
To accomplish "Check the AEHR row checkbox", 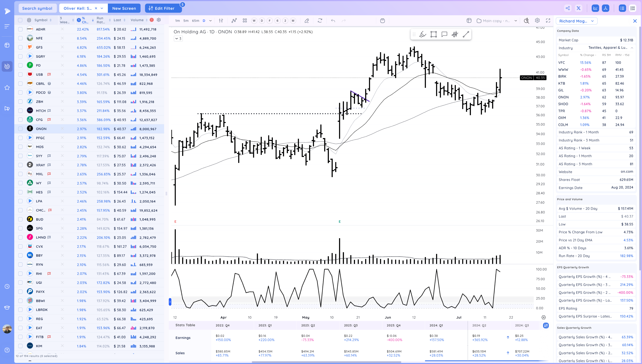I will [20, 29].
